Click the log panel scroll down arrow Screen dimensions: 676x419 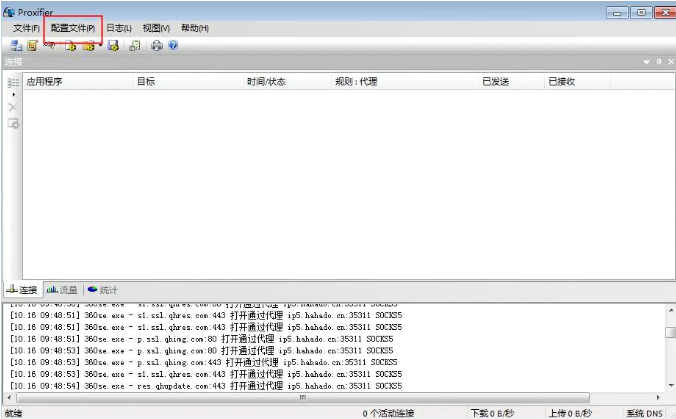670,385
